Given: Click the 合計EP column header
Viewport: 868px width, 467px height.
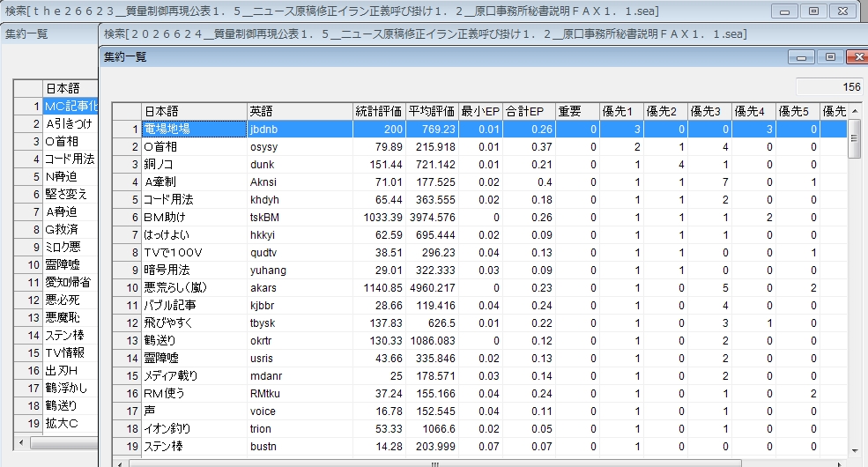Looking at the screenshot, I should pyautogui.click(x=529, y=111).
